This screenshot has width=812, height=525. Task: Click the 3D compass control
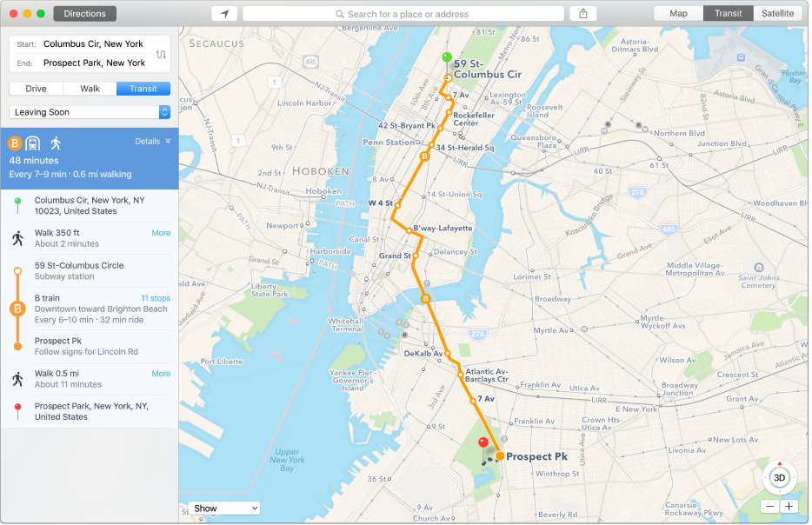tap(779, 478)
